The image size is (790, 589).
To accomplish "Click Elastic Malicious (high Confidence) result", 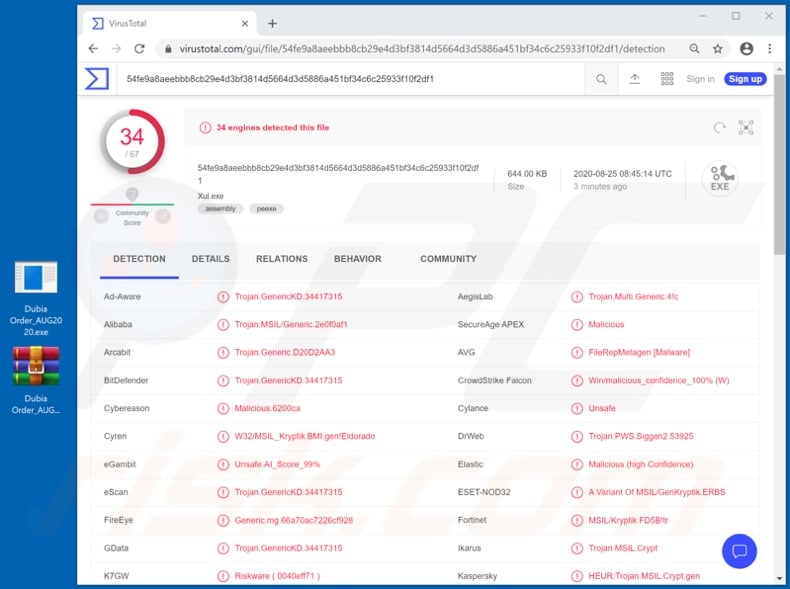I will [x=640, y=465].
